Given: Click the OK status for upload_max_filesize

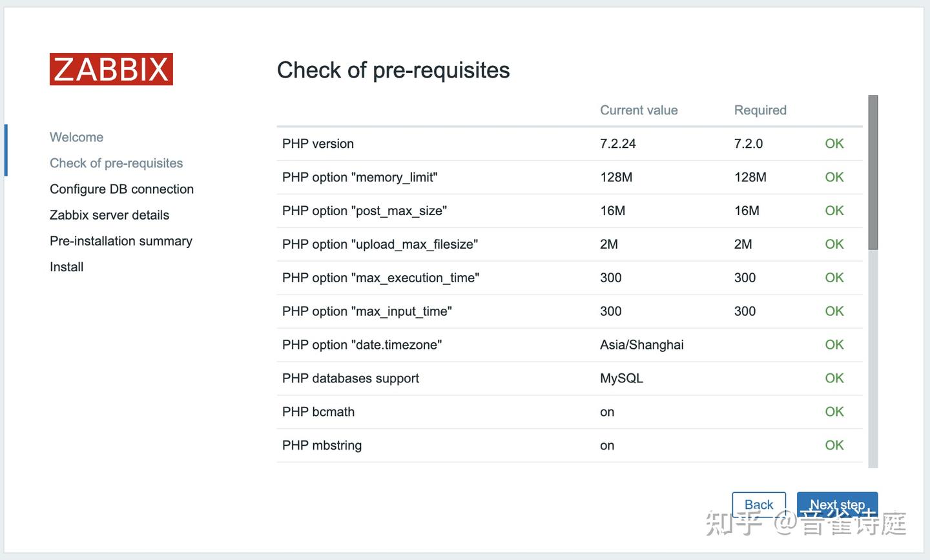Looking at the screenshot, I should [834, 244].
